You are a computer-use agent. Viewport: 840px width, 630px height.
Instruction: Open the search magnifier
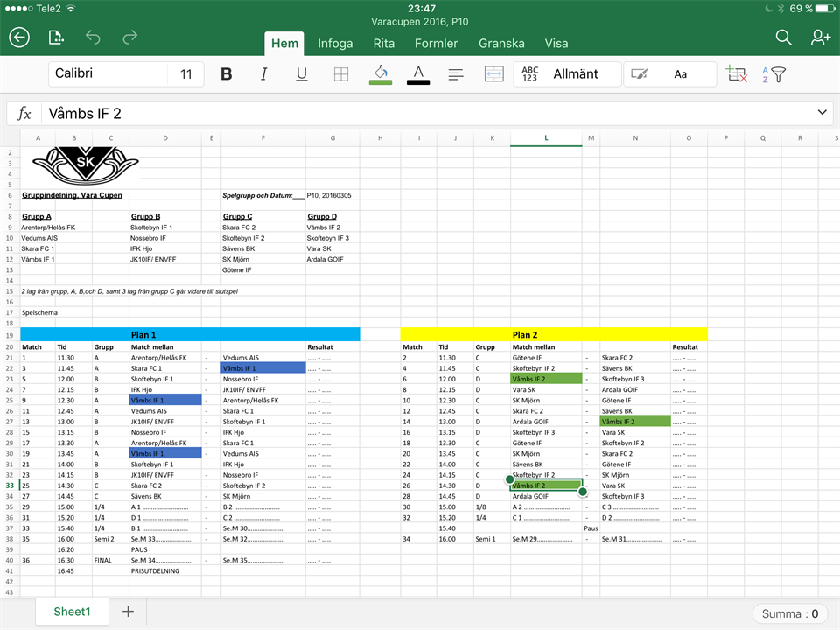point(784,37)
